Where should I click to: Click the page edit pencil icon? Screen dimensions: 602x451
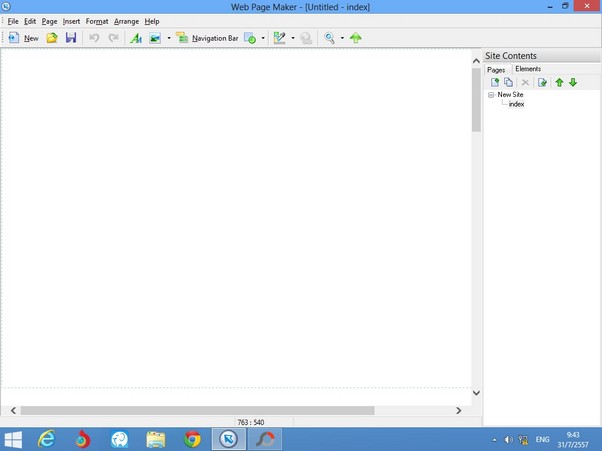(x=279, y=38)
